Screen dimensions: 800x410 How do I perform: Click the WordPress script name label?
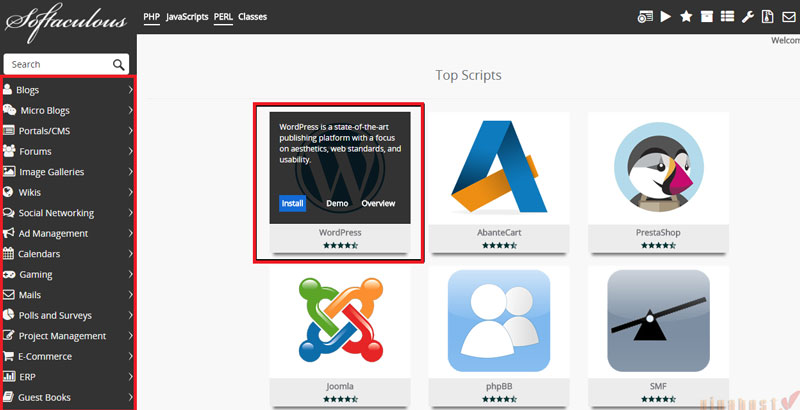(x=340, y=232)
